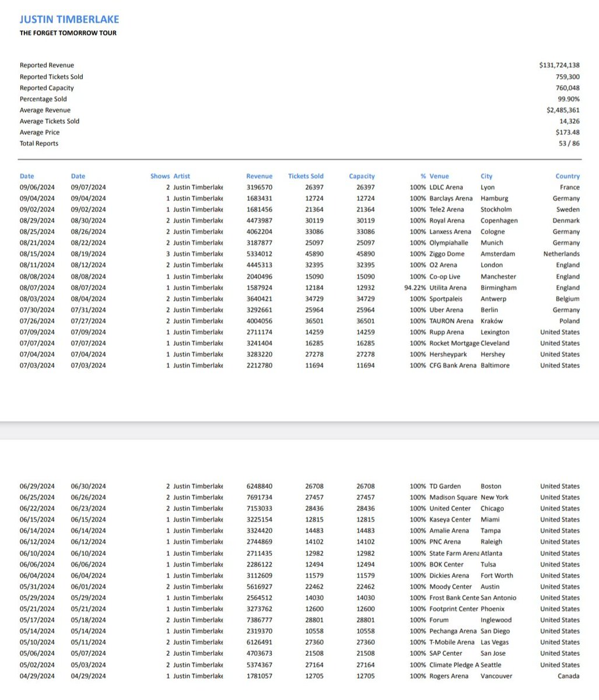Click the Inglewood city cell
This screenshot has height=700, width=599.
[x=496, y=620]
